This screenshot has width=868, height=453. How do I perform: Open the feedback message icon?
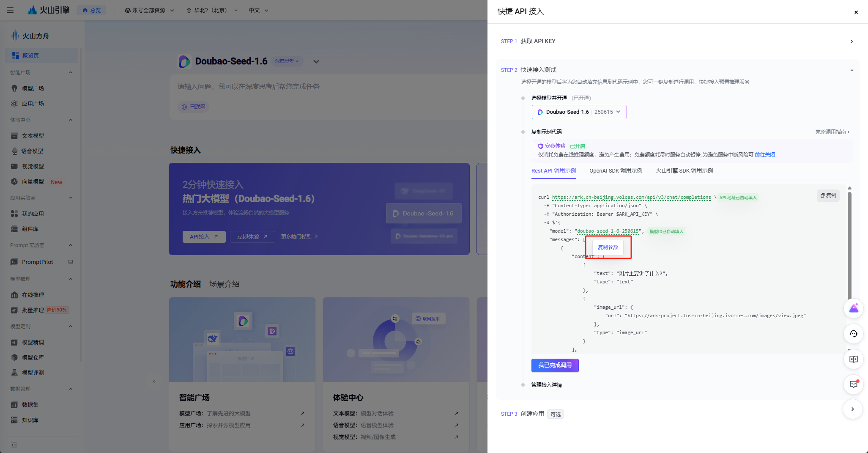[x=853, y=384]
